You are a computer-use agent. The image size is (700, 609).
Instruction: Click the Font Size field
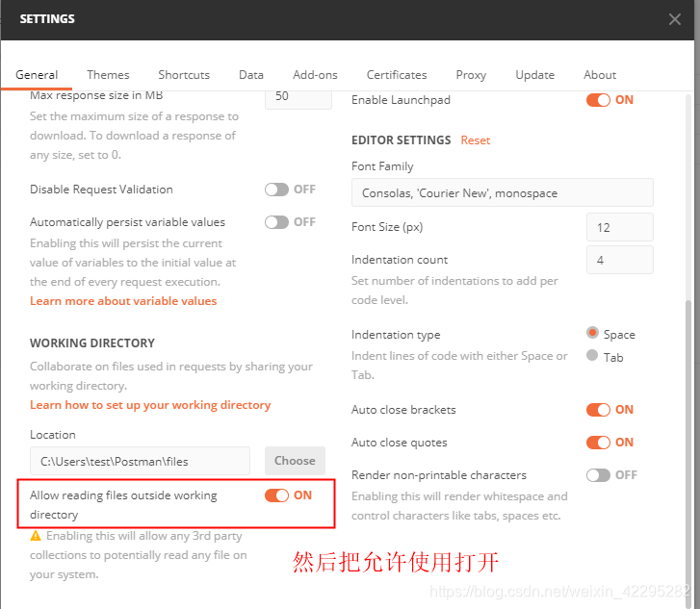[x=620, y=227]
